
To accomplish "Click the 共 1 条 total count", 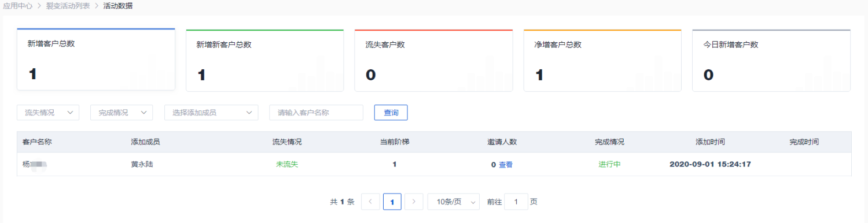I will click(x=342, y=202).
